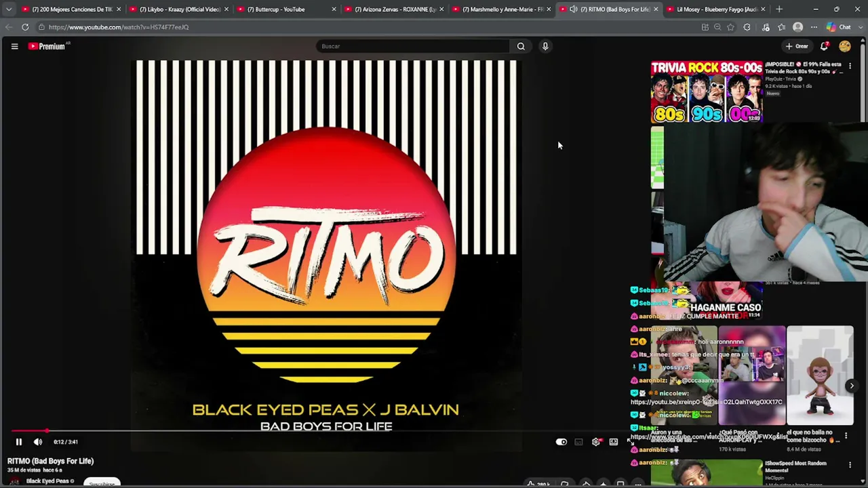Toggle subtitles in the video player
This screenshot has height=488, width=868.
(x=578, y=442)
